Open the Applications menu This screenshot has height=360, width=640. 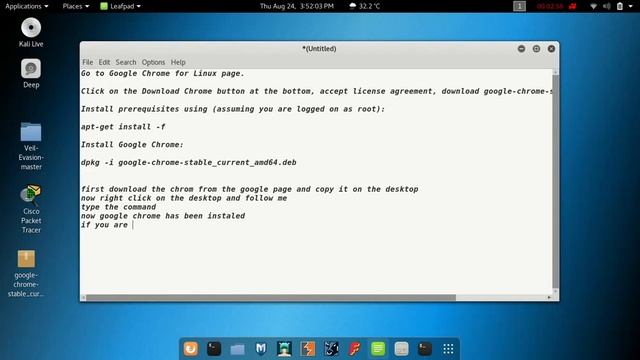27,6
